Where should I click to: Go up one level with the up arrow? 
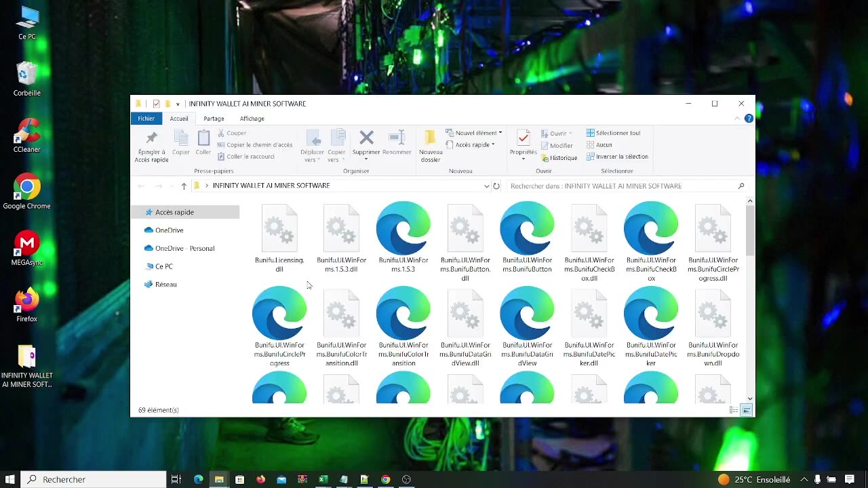(x=184, y=186)
